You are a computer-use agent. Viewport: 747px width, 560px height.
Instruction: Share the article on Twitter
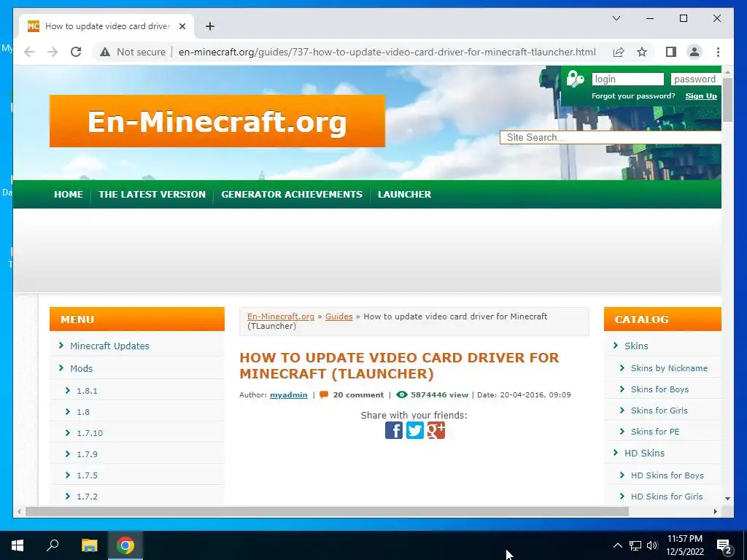point(414,430)
